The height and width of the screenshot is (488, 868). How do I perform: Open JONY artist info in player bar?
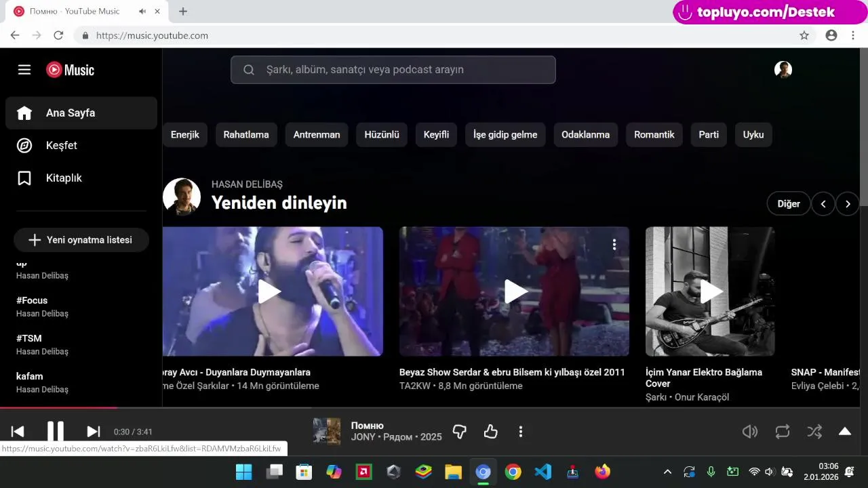pos(363,437)
